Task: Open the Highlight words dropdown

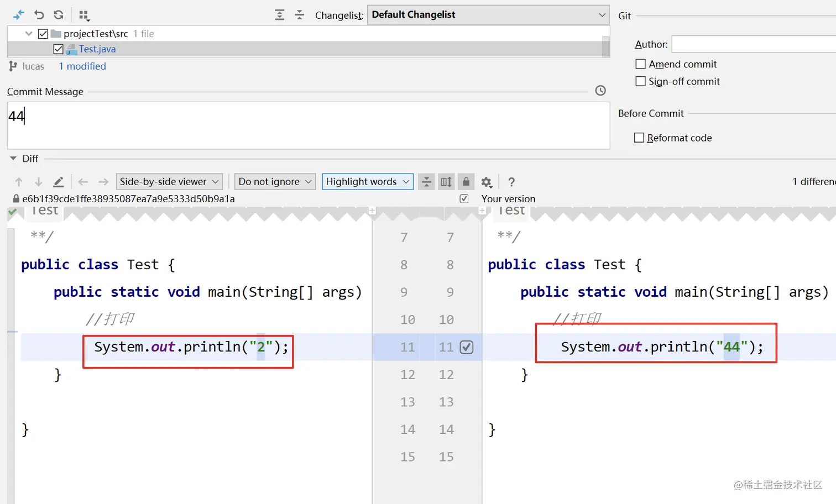Action: 368,182
